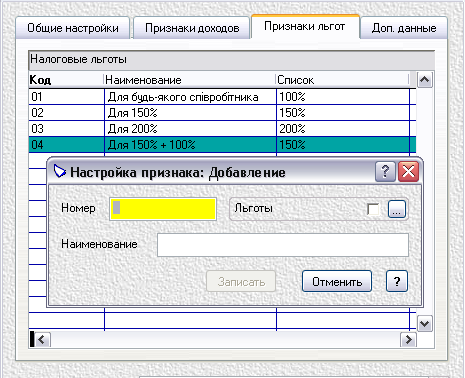The image size is (465, 378).
Task: Click the dialog title bar app icon
Action: 59,172
